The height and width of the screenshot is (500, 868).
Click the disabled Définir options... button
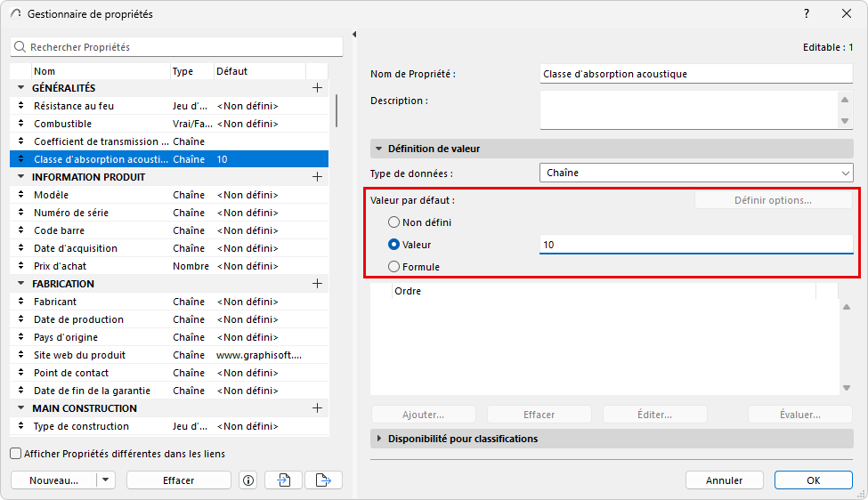pyautogui.click(x=774, y=200)
